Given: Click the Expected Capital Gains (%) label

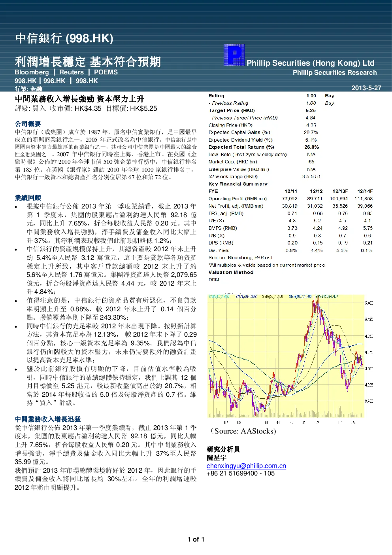Looking at the screenshot, I should 239,133.
